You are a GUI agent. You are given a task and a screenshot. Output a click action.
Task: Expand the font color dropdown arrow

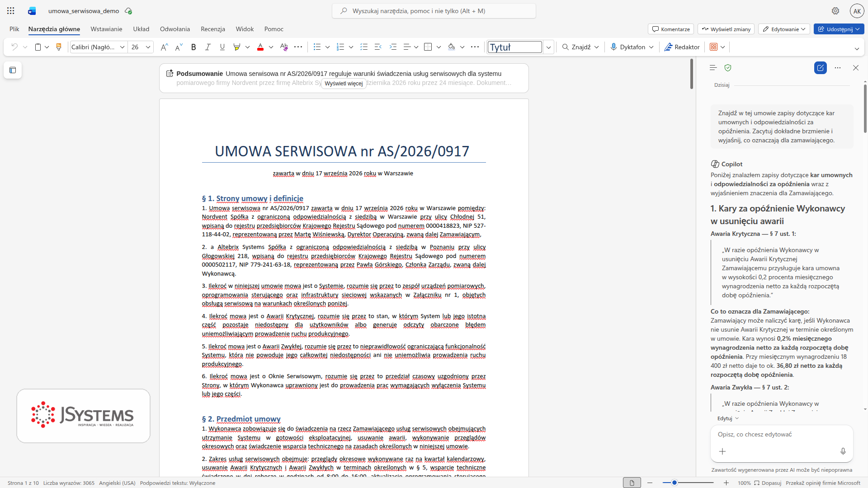click(x=271, y=47)
